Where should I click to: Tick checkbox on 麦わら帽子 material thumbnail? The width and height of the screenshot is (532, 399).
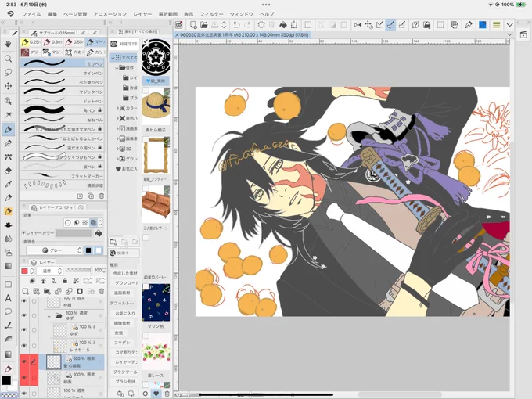click(x=146, y=90)
